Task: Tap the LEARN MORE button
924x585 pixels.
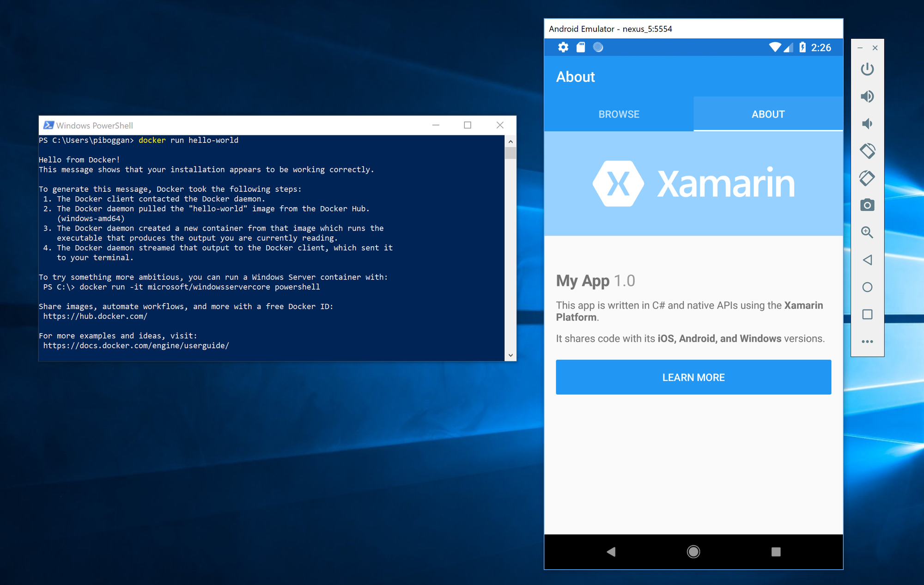Action: pos(693,377)
